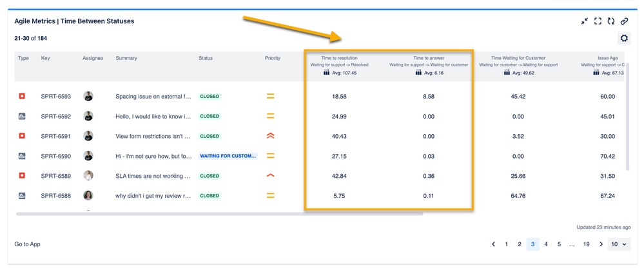Screen dimensions: 644x270
Task: Jump to last page 19
Action: pyautogui.click(x=587, y=244)
